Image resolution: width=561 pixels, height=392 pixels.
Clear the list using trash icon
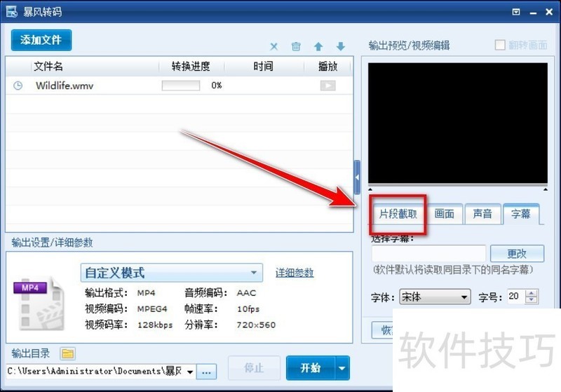click(296, 46)
